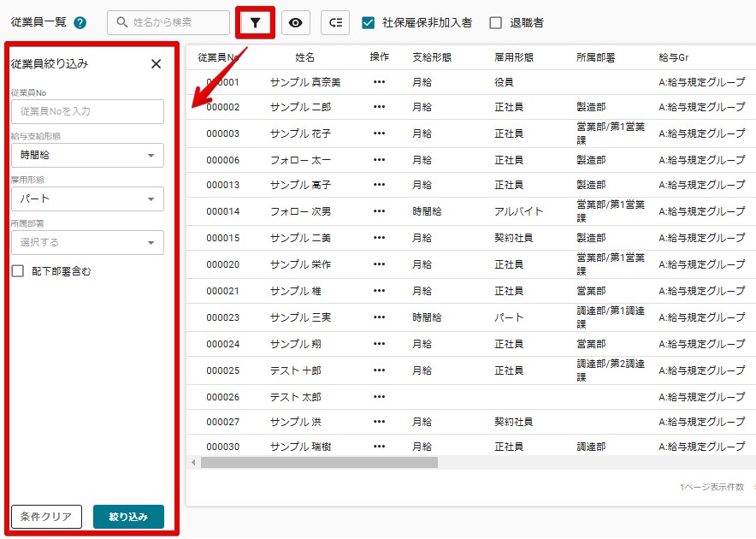
Task: Open actions menu for employee 000027
Action: tap(379, 422)
